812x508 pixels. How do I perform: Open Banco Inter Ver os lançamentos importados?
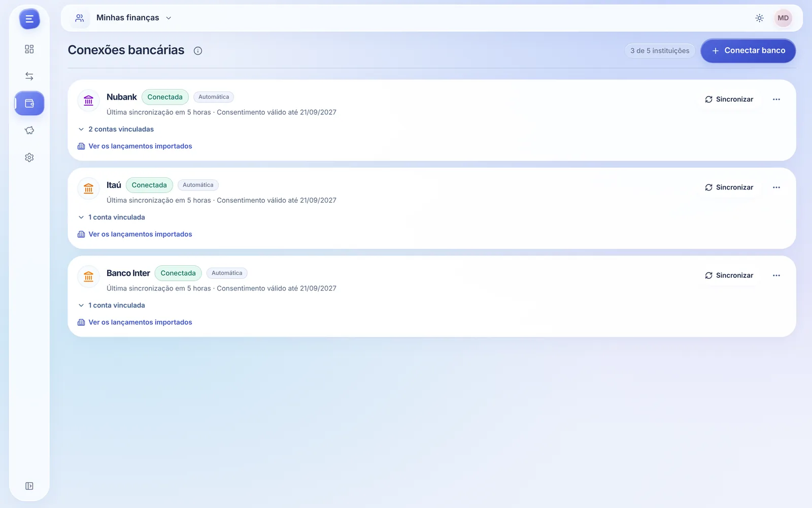pos(135,322)
